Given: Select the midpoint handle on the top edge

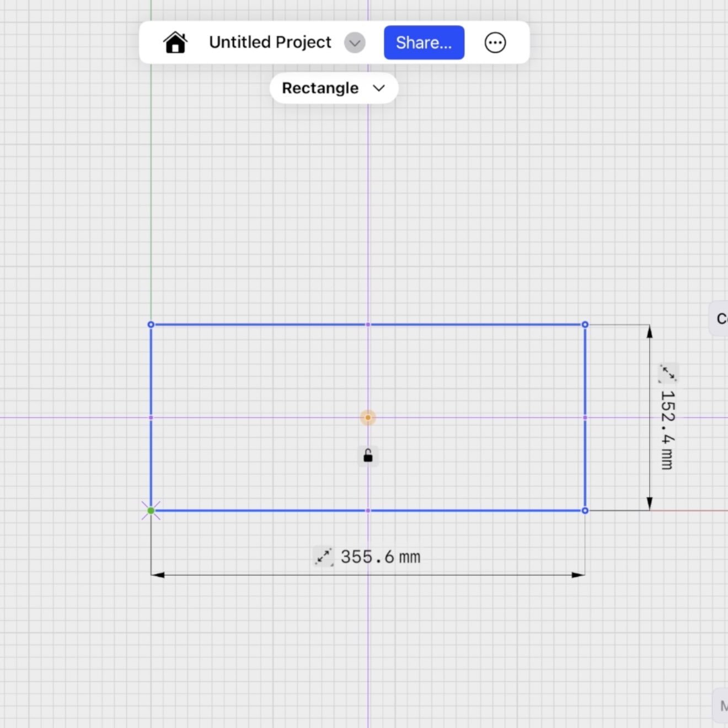Looking at the screenshot, I should point(368,324).
